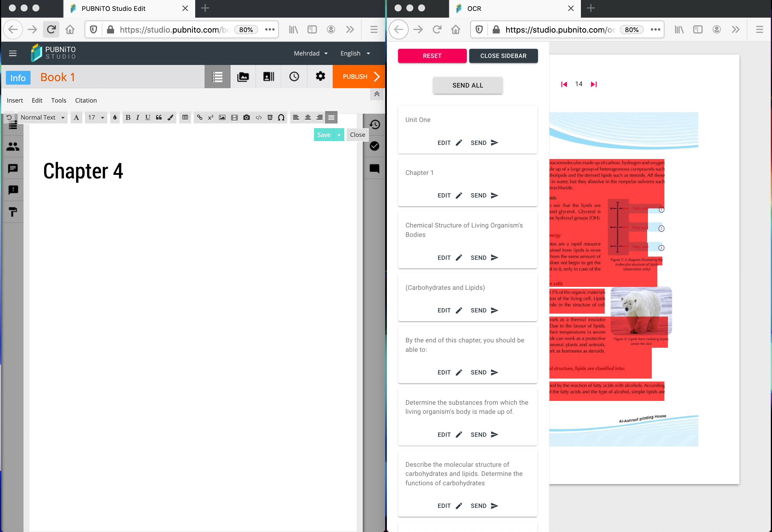Open the media gallery icon in the Book header
This screenshot has height=532, width=772.
click(243, 77)
